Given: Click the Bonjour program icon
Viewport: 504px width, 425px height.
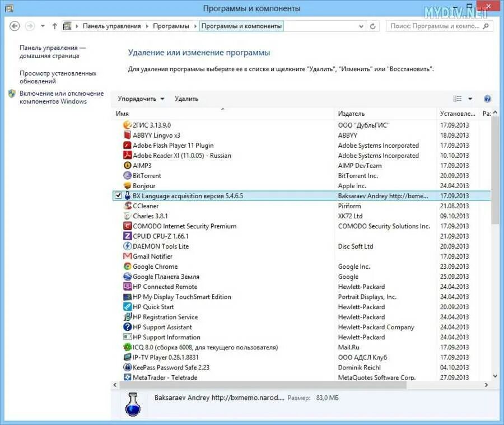Looking at the screenshot, I should click(128, 186).
